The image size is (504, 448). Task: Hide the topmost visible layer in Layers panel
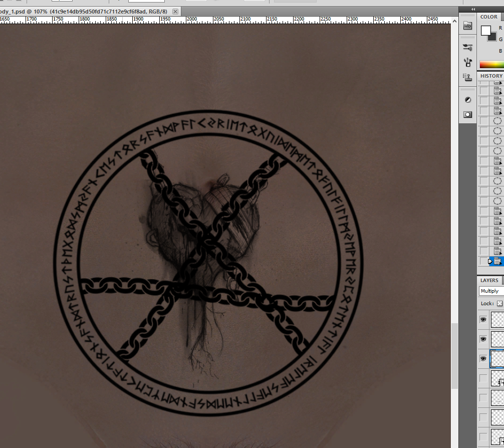(483, 320)
